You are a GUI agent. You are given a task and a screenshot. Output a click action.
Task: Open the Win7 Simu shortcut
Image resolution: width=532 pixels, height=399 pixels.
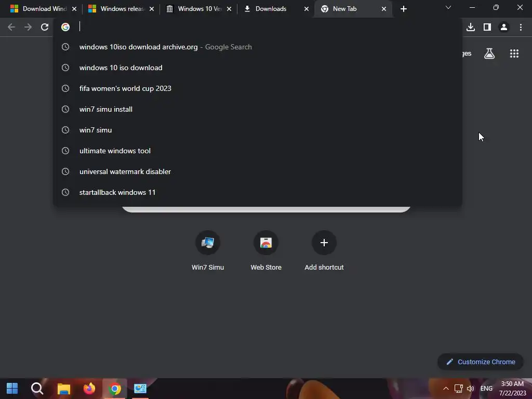click(208, 250)
